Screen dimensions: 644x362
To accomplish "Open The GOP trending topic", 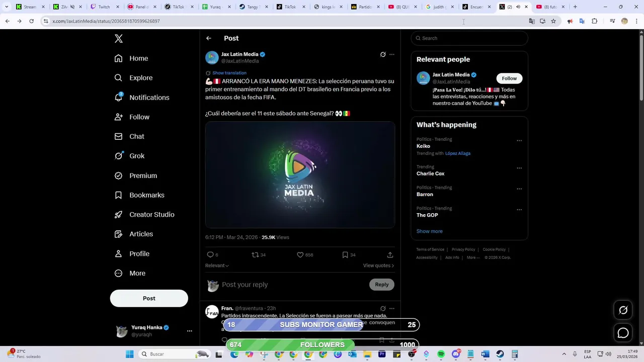I will pyautogui.click(x=427, y=215).
